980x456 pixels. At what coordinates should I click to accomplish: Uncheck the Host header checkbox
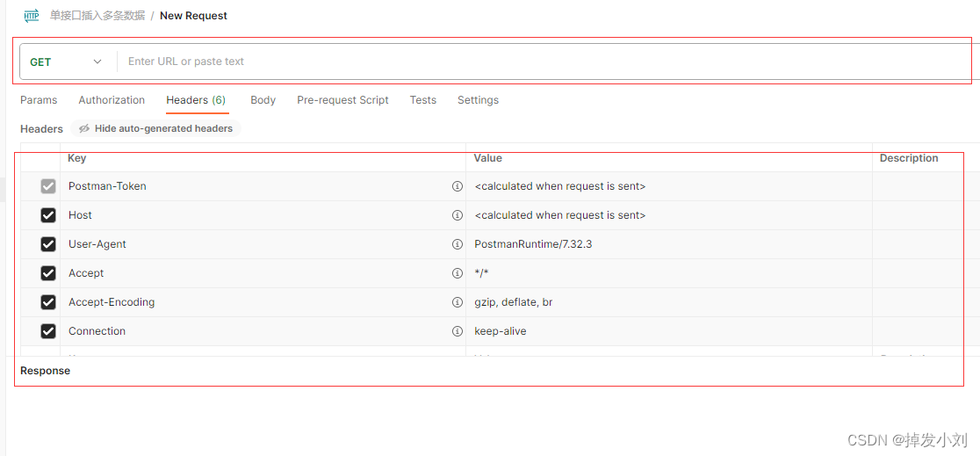(48, 215)
